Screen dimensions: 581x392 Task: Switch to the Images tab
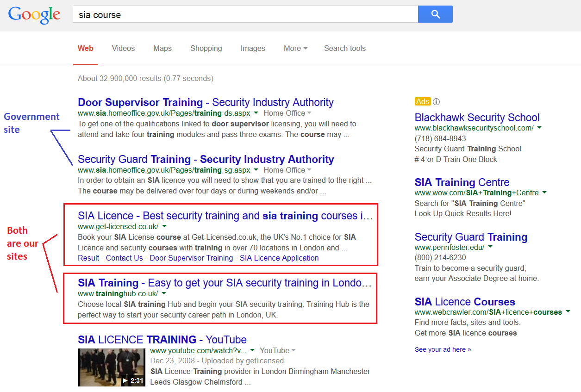(253, 48)
